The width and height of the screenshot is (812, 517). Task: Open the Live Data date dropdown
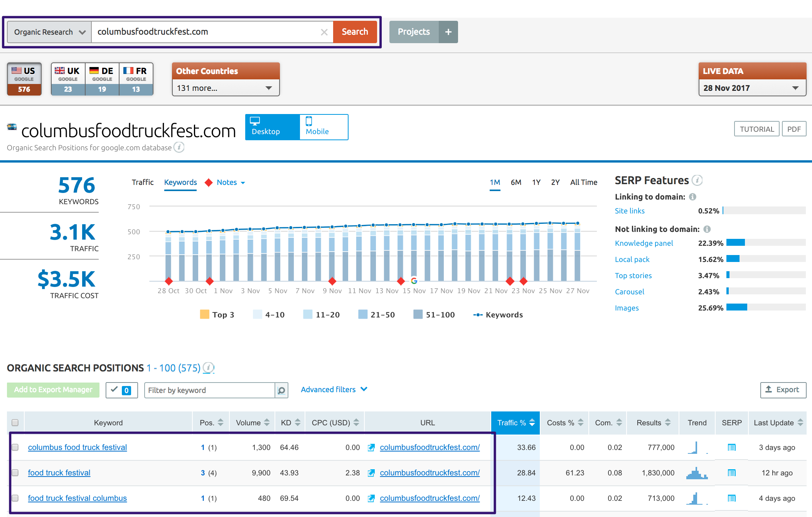[x=752, y=88]
